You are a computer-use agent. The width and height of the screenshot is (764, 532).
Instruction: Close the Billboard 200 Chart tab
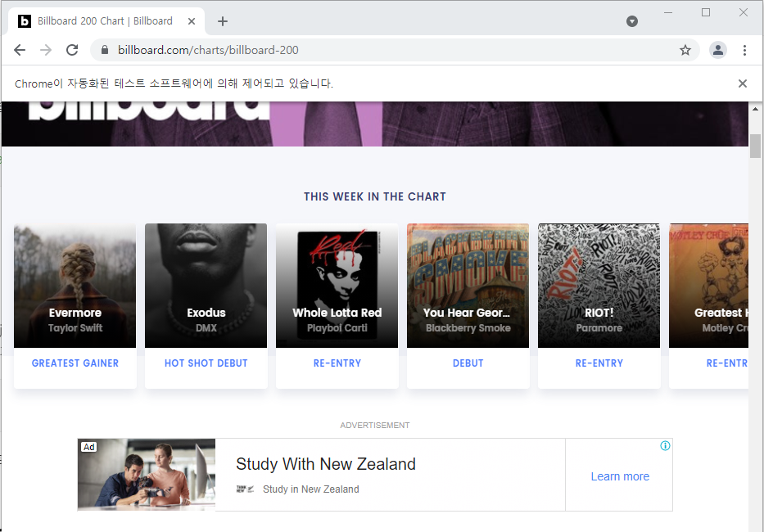click(x=192, y=21)
